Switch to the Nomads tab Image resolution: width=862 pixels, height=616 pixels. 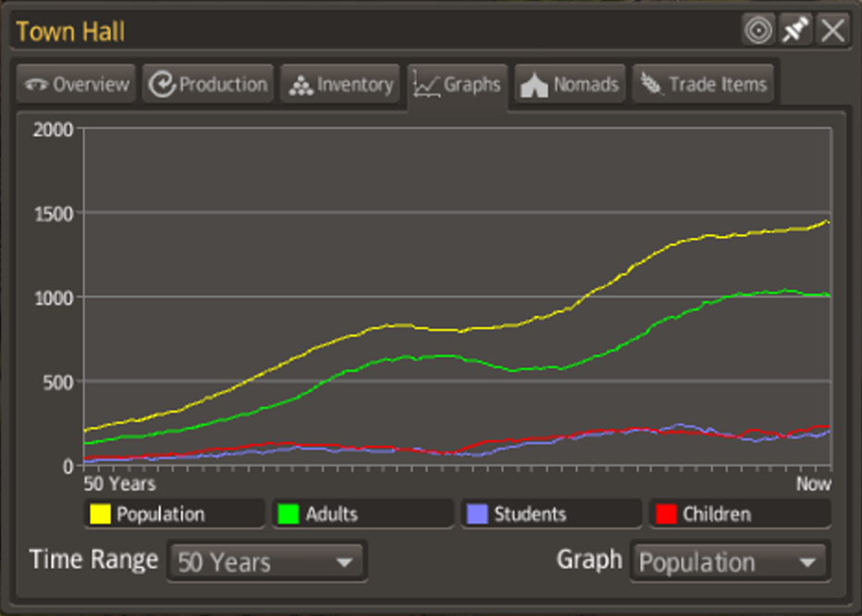[571, 85]
